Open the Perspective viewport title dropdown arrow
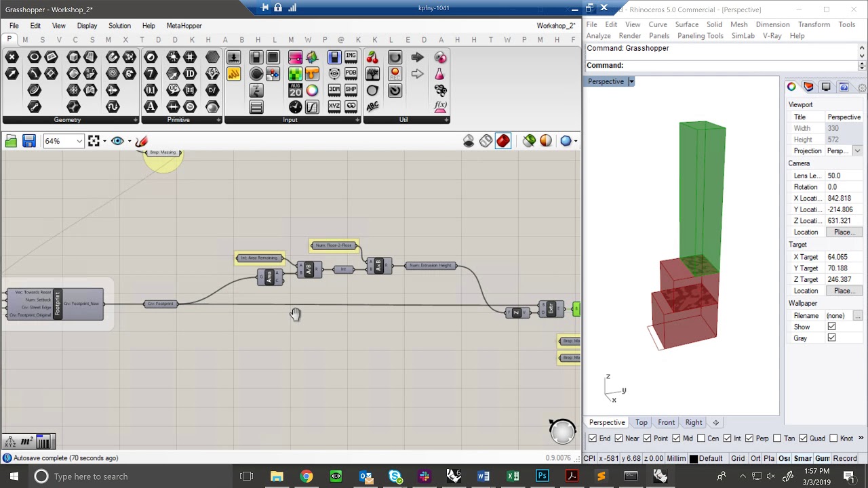This screenshot has height=488, width=868. [631, 81]
